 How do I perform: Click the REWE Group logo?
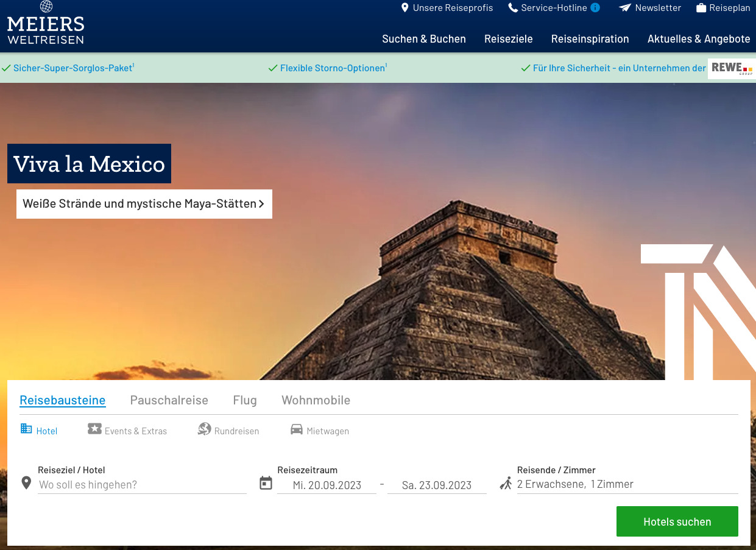coord(731,68)
